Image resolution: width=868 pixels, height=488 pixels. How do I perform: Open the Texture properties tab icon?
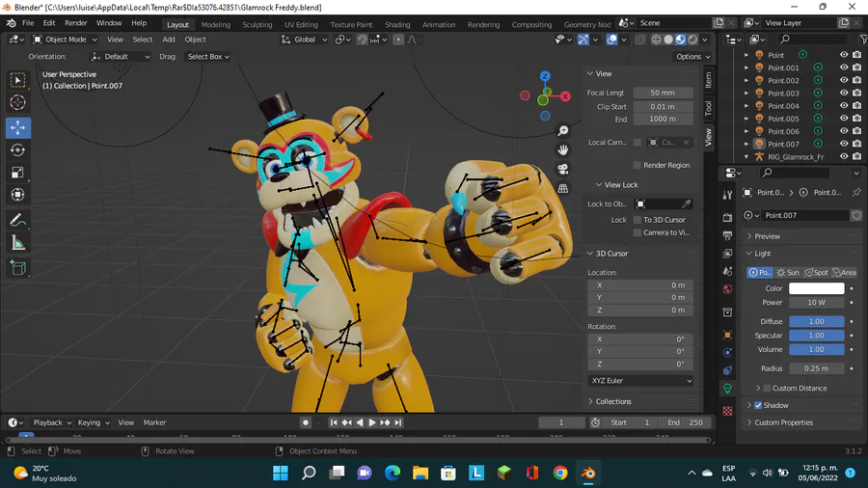[x=727, y=411]
